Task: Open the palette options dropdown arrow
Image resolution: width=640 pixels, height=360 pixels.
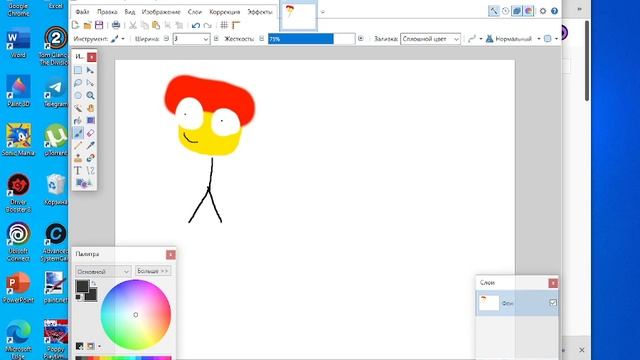Action: [x=99, y=347]
